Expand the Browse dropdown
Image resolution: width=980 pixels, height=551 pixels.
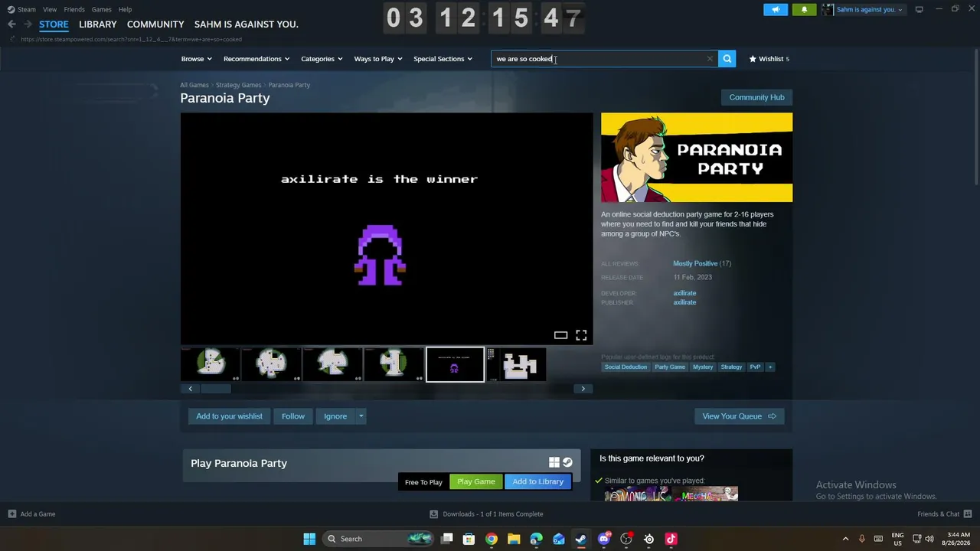(196, 59)
